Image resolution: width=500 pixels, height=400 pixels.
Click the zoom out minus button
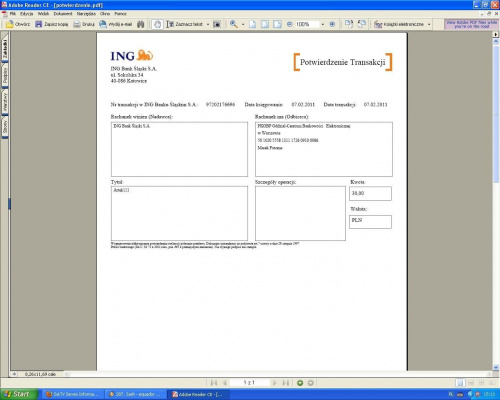point(289,24)
